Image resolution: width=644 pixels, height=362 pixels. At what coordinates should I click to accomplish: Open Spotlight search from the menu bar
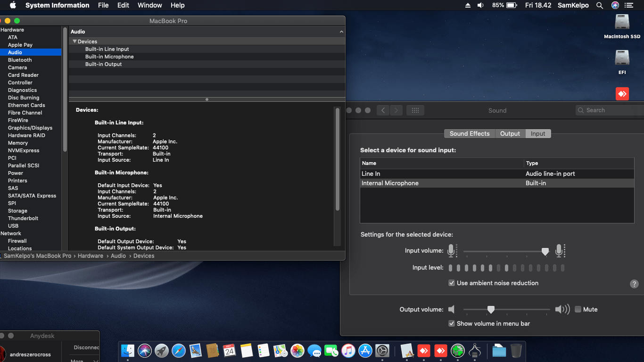click(x=599, y=5)
